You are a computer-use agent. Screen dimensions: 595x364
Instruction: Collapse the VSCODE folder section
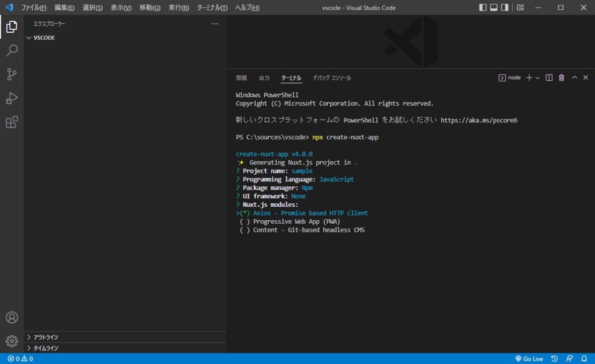pos(125,38)
